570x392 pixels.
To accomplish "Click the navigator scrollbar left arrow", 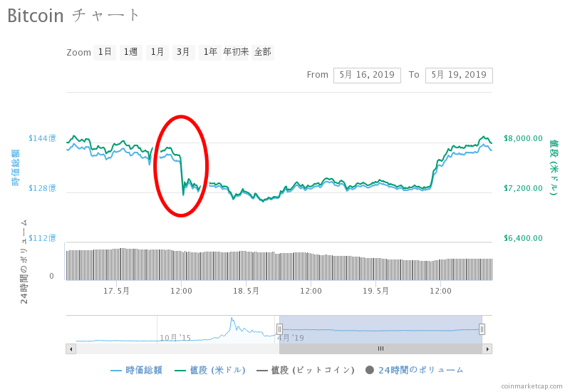I will (x=71, y=349).
